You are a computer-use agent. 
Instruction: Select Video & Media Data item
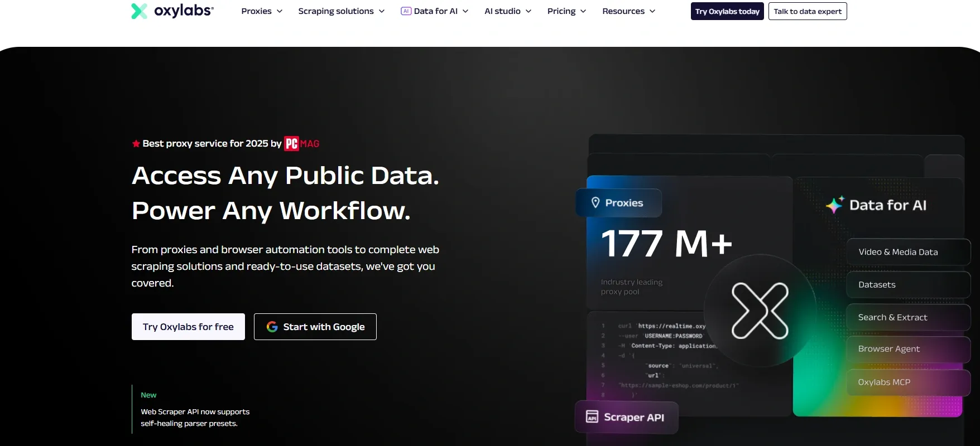click(909, 252)
